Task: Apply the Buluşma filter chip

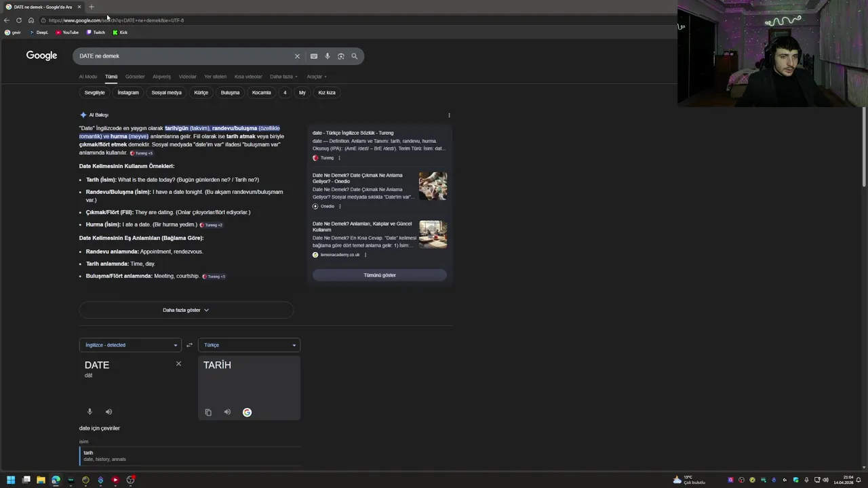Action: tap(230, 93)
